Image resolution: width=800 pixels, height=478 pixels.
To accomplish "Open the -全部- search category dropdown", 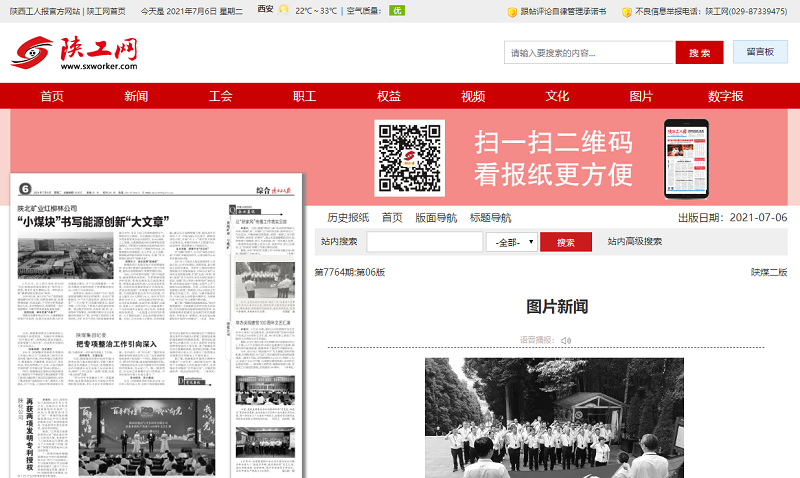I will [x=511, y=242].
